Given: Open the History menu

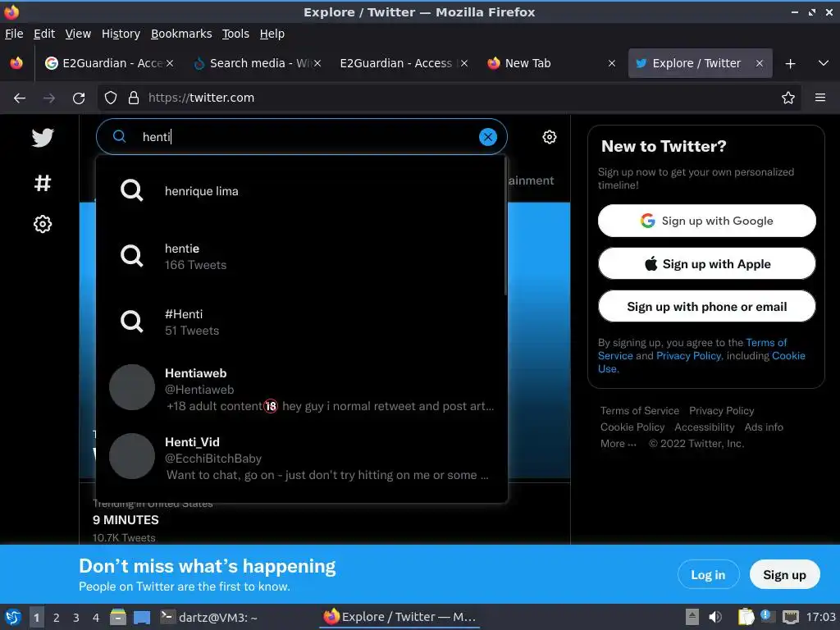Looking at the screenshot, I should point(121,34).
